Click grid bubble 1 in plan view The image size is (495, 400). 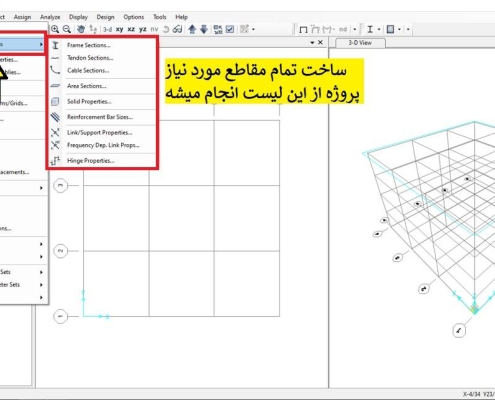pos(60,316)
